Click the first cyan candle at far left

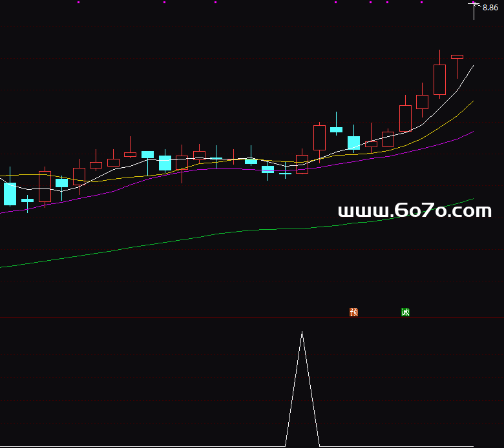click(10, 194)
